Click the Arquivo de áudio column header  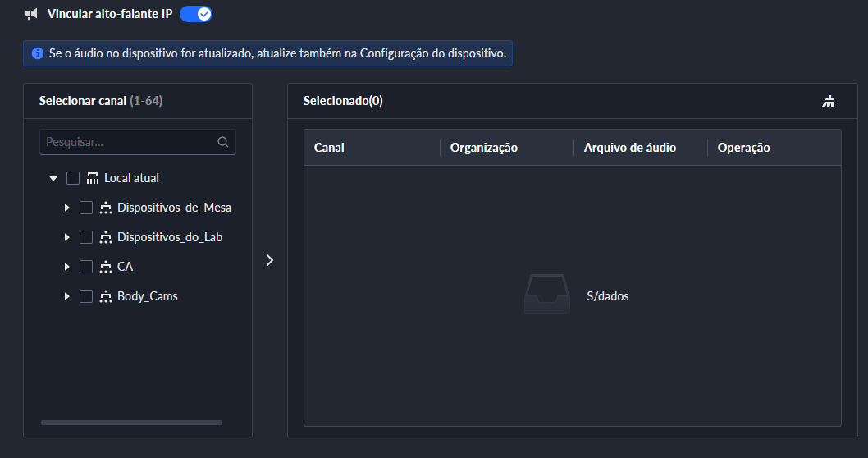pos(629,148)
